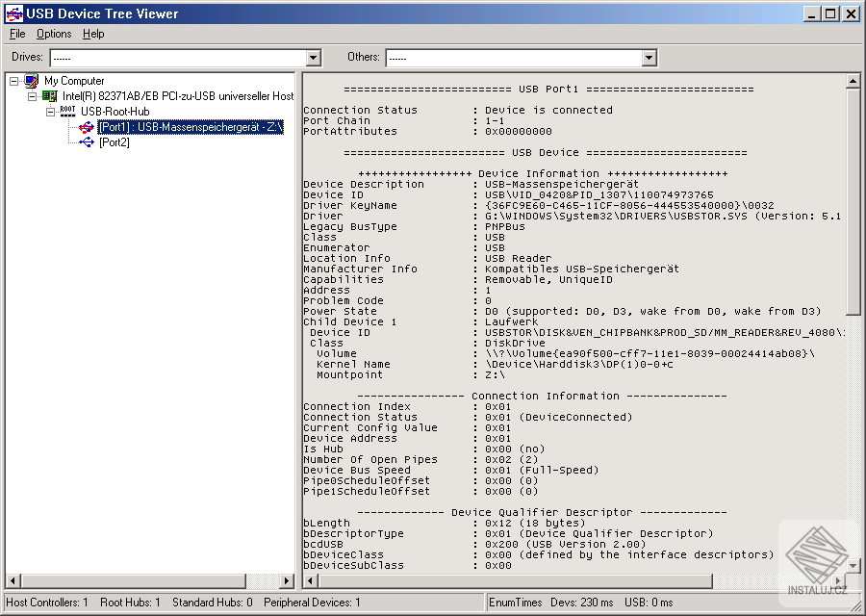
Task: Open the Options menu
Action: click(x=53, y=34)
